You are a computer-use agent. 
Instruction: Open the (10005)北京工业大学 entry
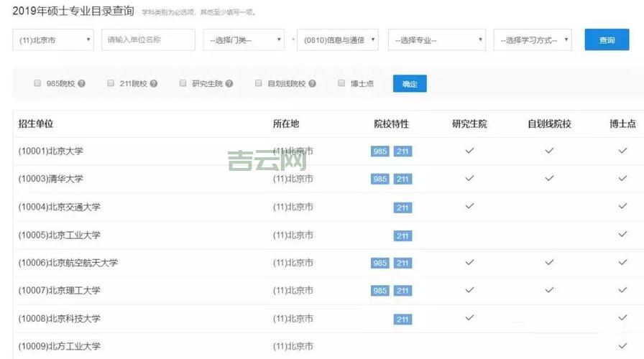pos(59,235)
